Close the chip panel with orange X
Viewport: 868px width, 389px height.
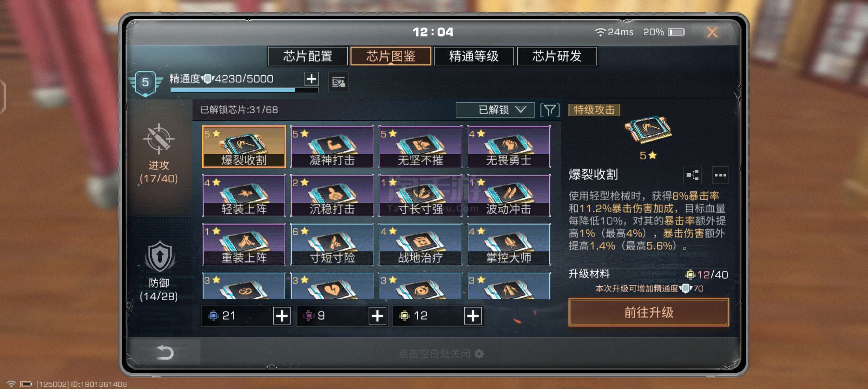pyautogui.click(x=712, y=32)
